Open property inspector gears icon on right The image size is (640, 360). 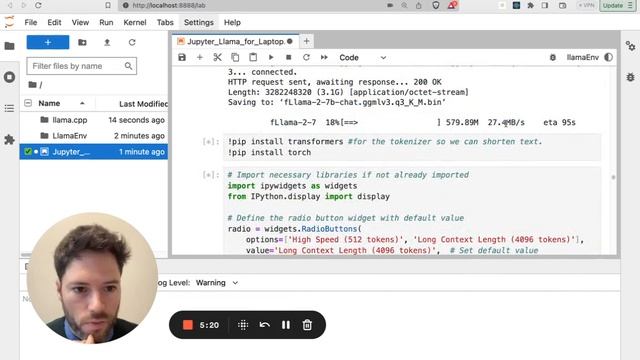631,46
